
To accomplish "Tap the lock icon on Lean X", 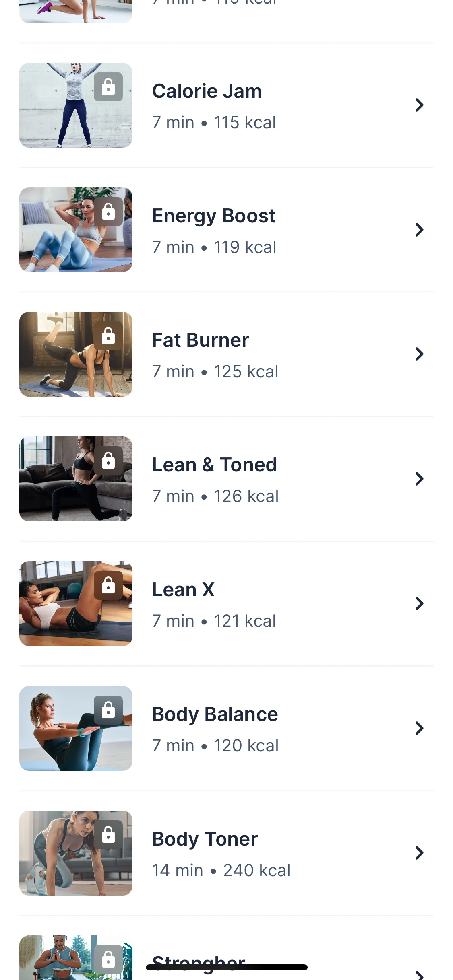I will point(108,585).
